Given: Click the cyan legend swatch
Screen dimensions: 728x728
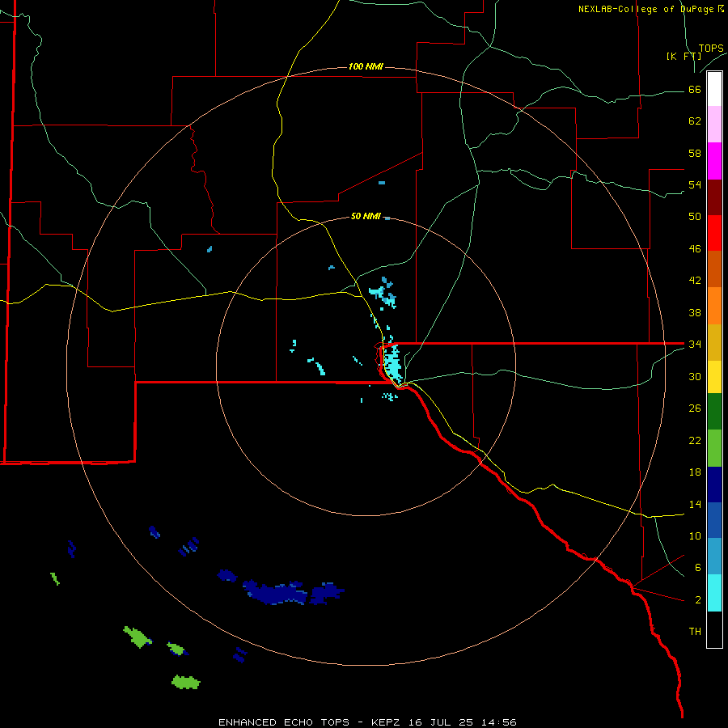Looking at the screenshot, I should pos(714,593).
